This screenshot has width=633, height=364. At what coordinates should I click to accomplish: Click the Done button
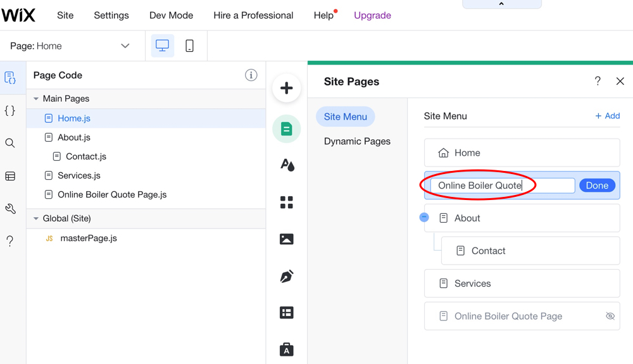597,185
